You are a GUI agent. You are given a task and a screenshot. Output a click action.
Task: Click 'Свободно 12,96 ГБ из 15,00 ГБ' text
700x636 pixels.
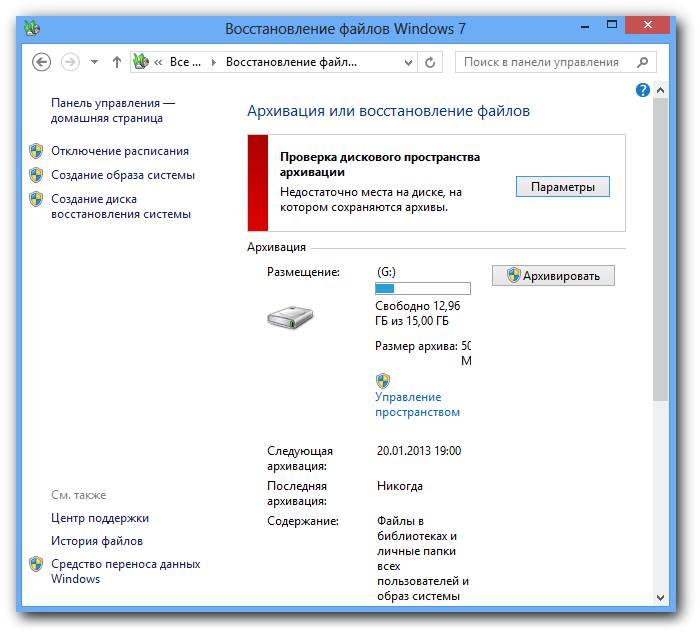point(417,313)
